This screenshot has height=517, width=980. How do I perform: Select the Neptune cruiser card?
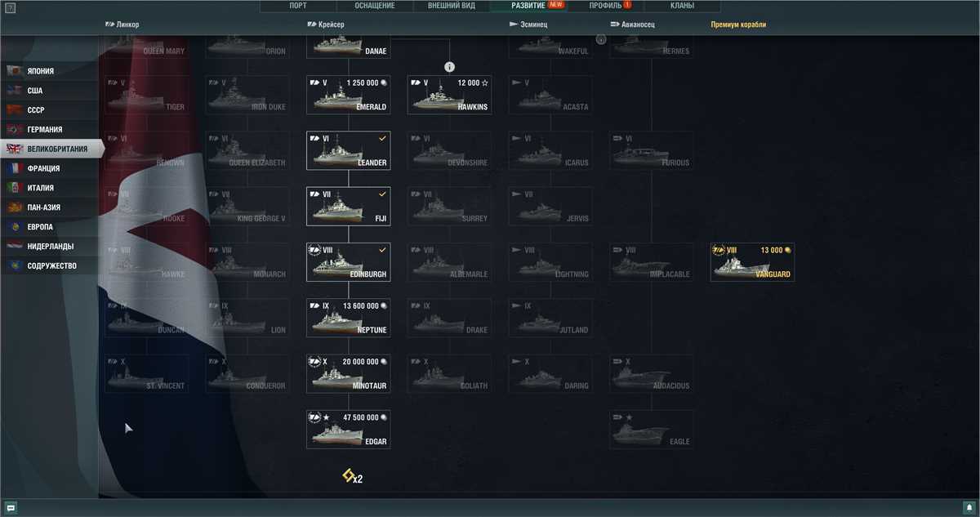tap(348, 318)
